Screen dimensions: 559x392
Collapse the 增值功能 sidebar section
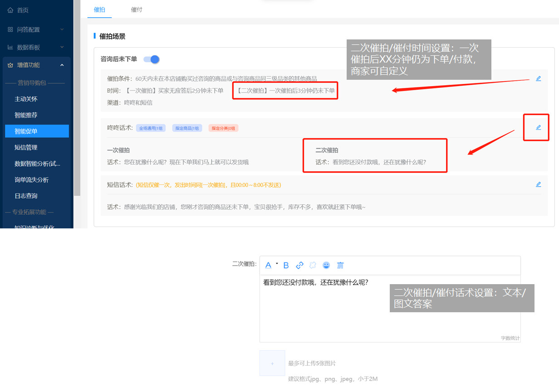click(x=62, y=65)
